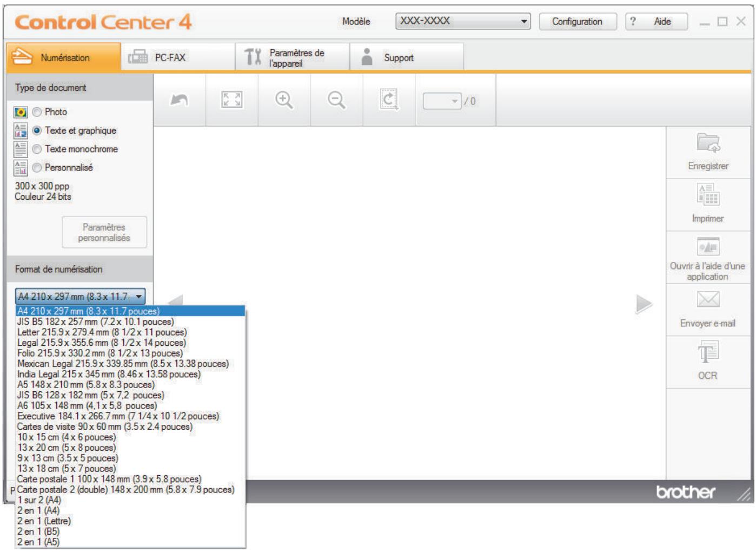Click the Paramètres personnalisés button
This screenshot has width=756, height=552.
(x=104, y=232)
